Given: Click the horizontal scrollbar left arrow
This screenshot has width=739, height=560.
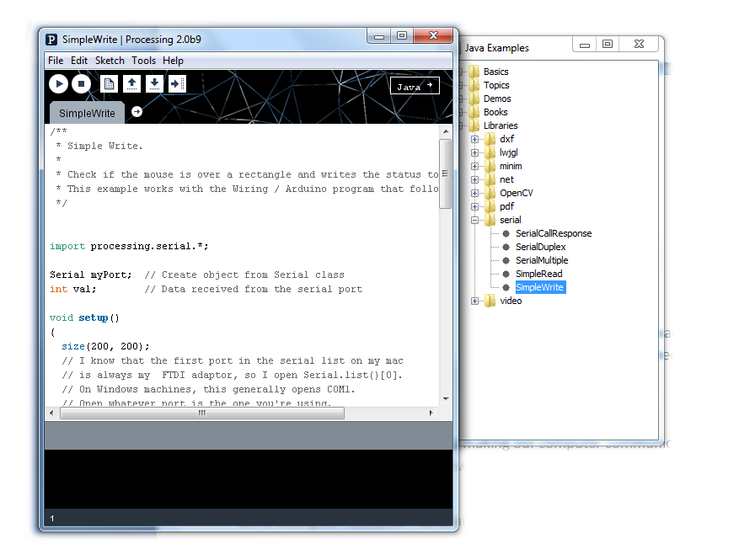Looking at the screenshot, I should [x=52, y=413].
